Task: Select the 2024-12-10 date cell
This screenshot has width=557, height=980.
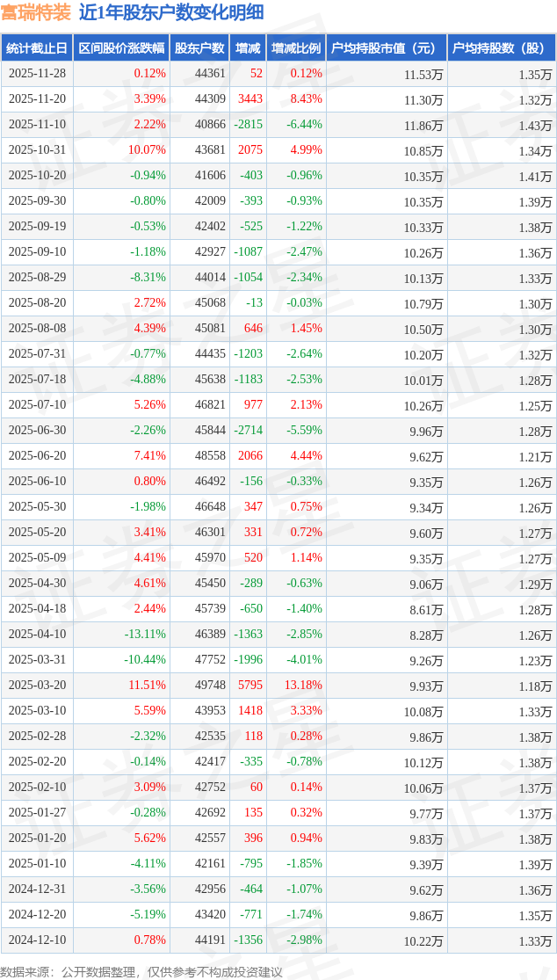Action: click(x=37, y=940)
